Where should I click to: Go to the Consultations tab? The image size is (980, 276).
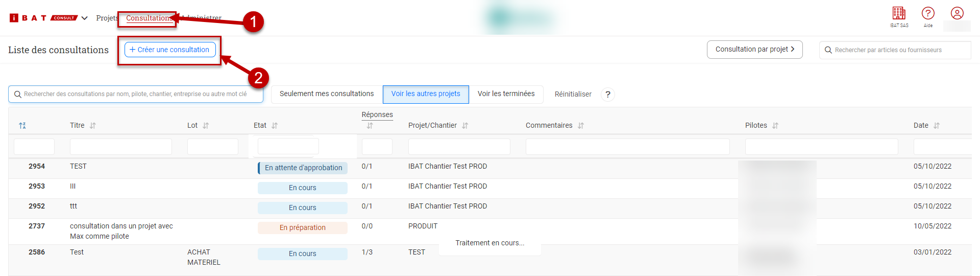[148, 18]
